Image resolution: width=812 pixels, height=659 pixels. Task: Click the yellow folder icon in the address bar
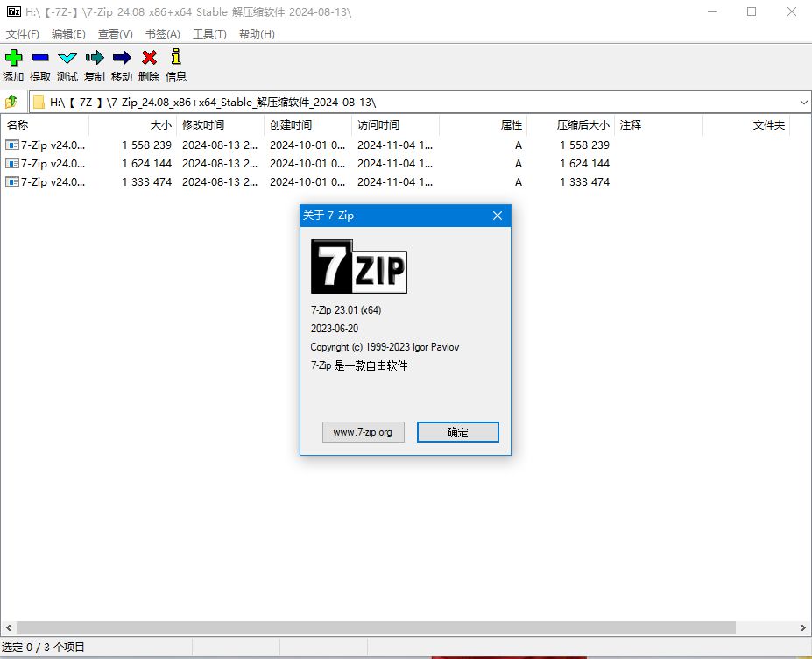pyautogui.click(x=39, y=102)
